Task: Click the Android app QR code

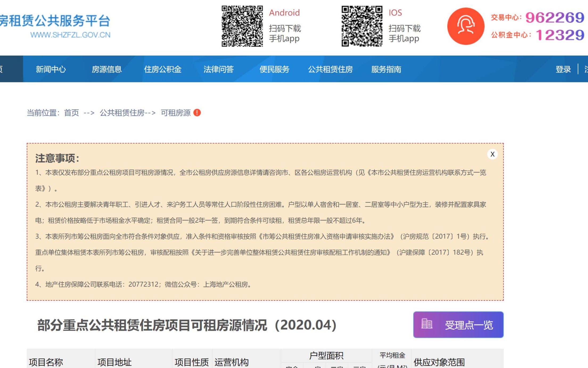Action: point(242,26)
